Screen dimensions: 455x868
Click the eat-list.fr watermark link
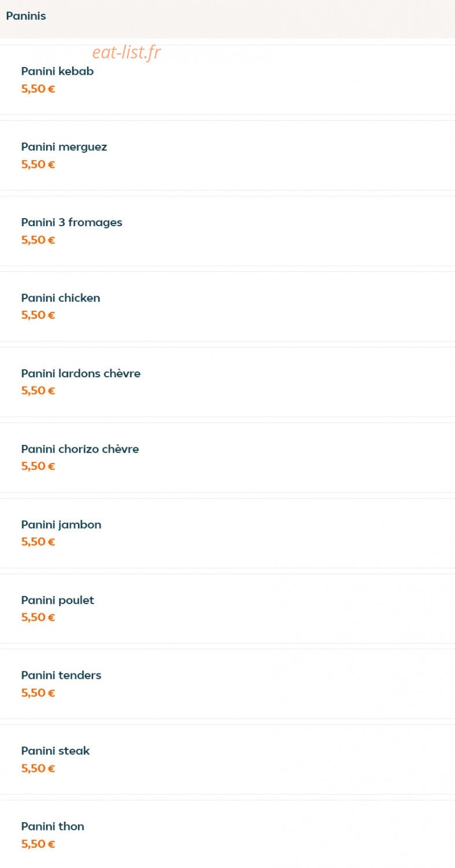coord(127,53)
